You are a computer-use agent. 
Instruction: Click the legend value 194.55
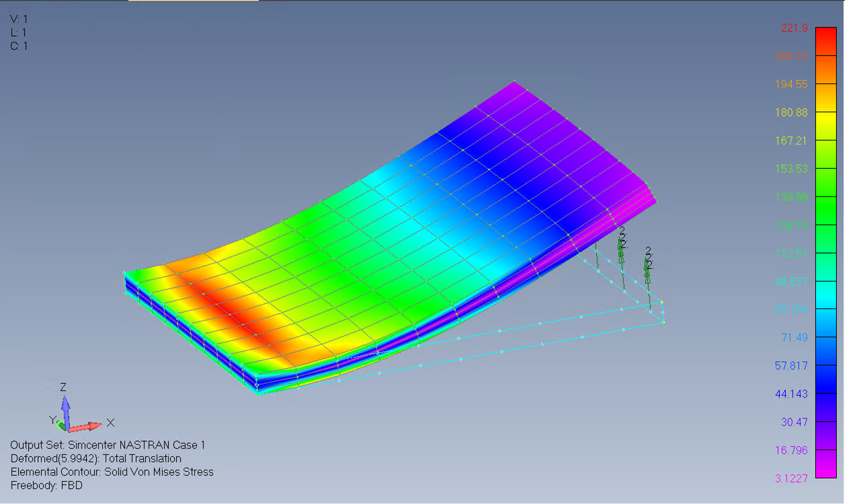[x=791, y=84]
